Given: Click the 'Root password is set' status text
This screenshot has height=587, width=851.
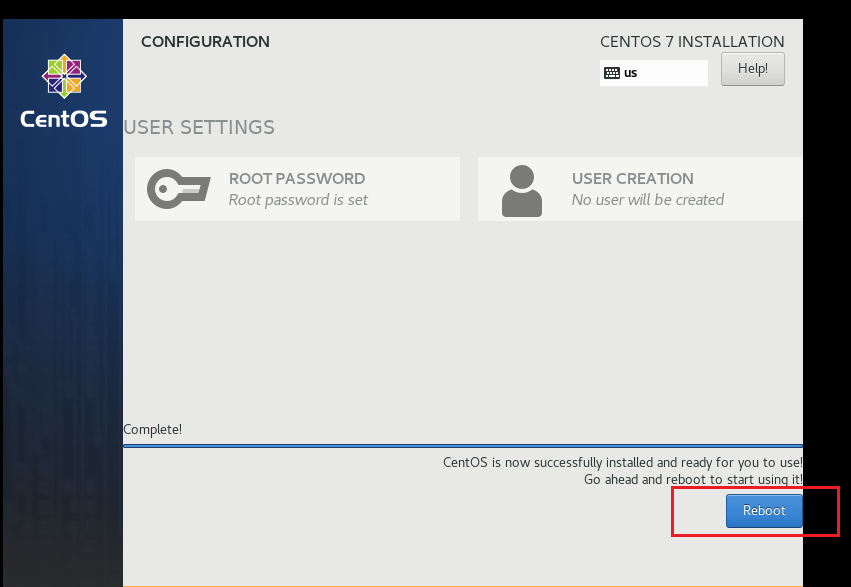Looking at the screenshot, I should 298,200.
